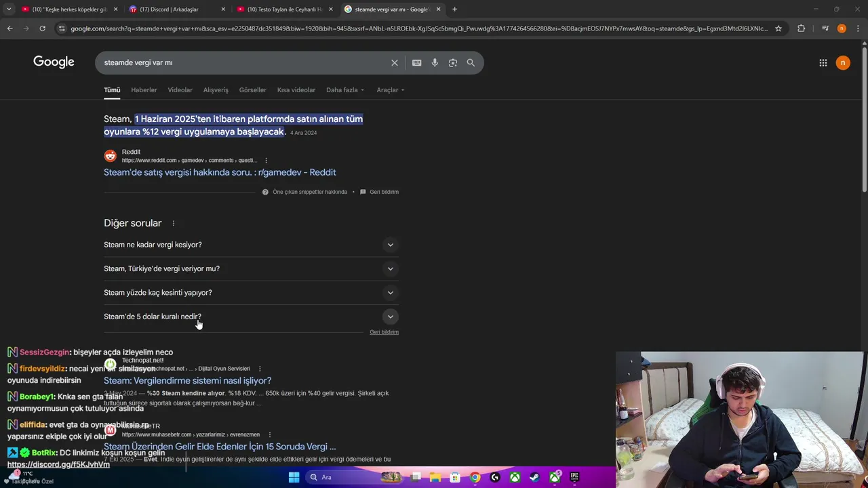Image resolution: width=868 pixels, height=488 pixels.
Task: Open the Daha fazla dropdown
Action: pyautogui.click(x=345, y=89)
